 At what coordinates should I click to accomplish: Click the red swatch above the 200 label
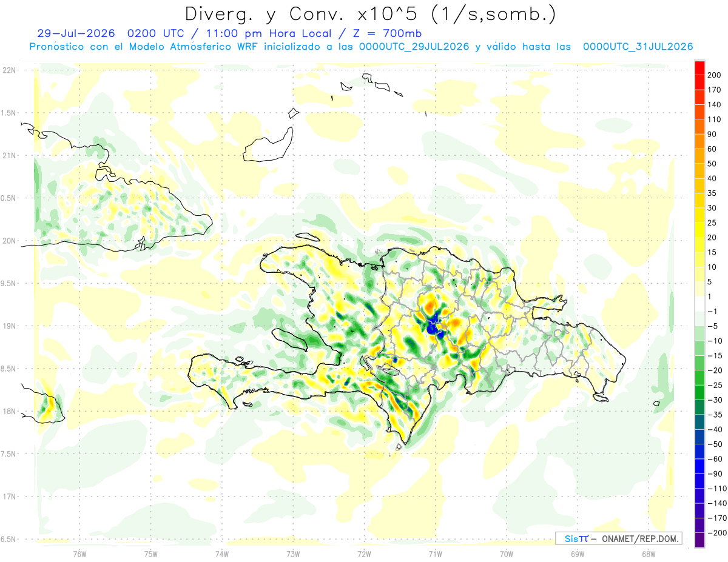(699, 68)
